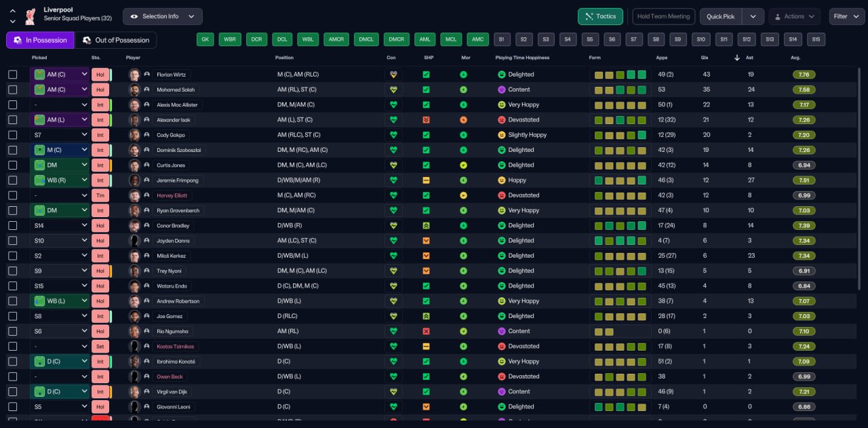Click Giovanni Leoni's orange sharpness icon

[x=426, y=406]
